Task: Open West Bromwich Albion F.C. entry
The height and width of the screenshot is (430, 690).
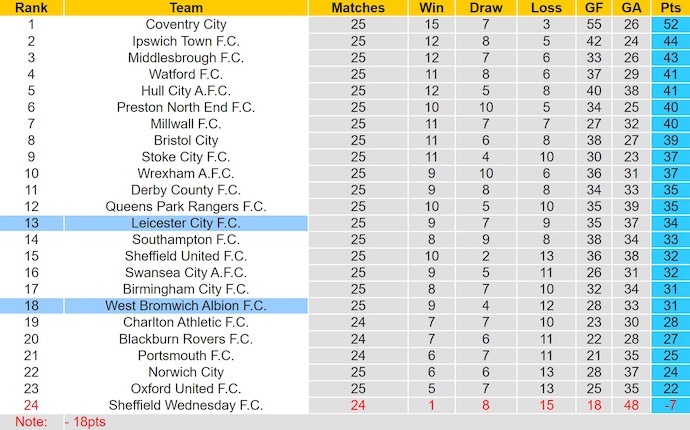Action: click(185, 305)
